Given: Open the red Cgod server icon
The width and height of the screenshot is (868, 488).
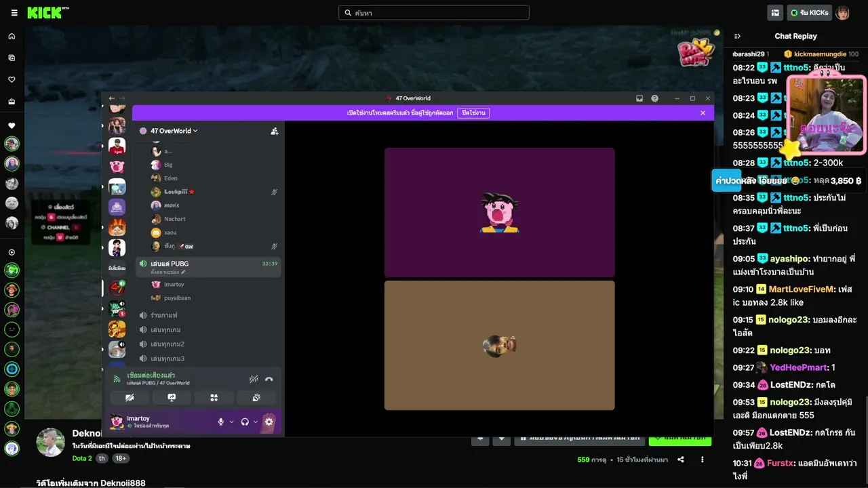Looking at the screenshot, I should (x=117, y=146).
